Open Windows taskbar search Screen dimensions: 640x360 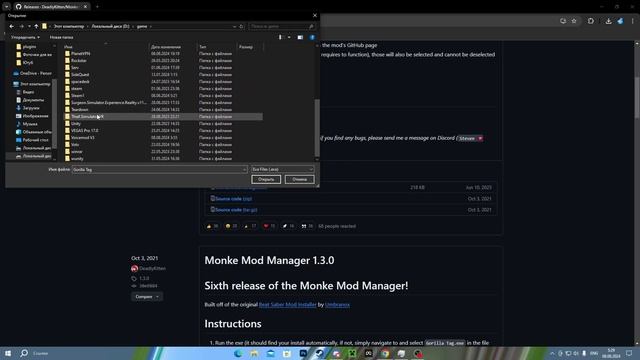(x=24, y=353)
